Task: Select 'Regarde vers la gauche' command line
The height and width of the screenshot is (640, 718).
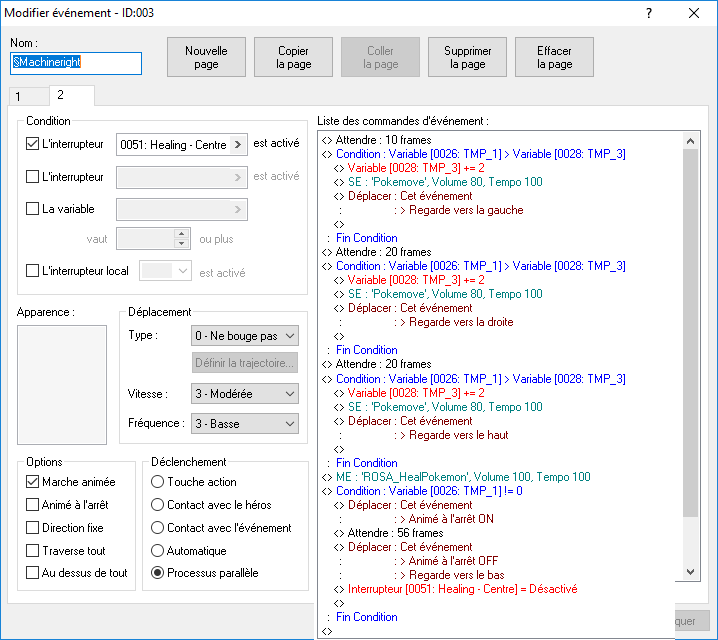Action: (x=466, y=210)
